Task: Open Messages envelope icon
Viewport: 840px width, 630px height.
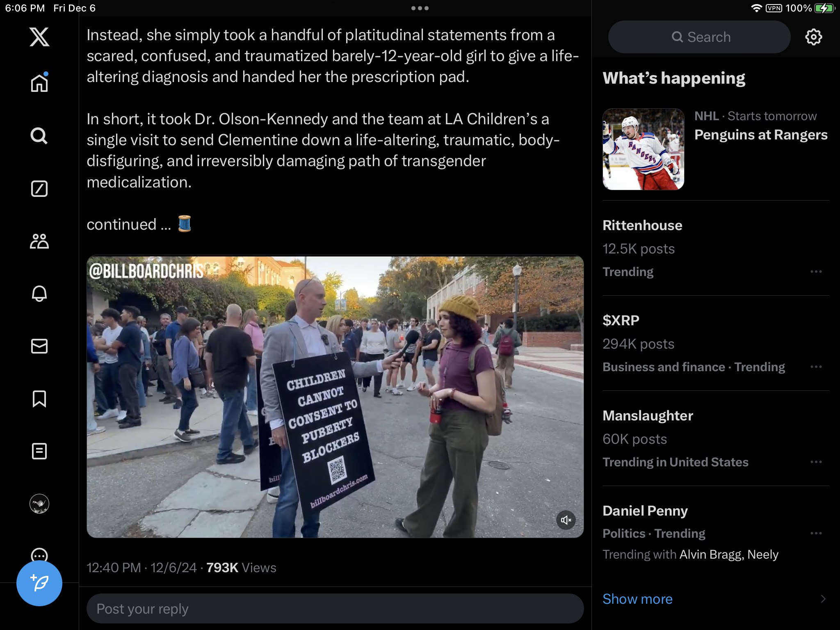Action: point(39,346)
